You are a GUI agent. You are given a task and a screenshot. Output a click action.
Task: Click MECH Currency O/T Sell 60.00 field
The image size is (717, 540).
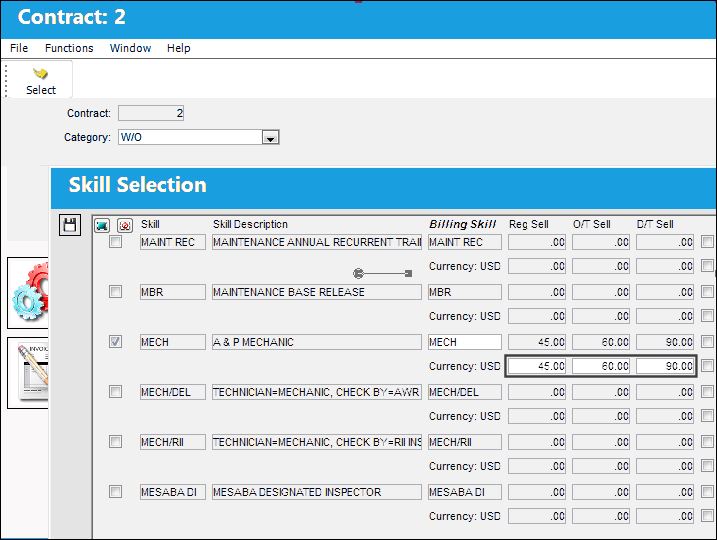click(x=601, y=366)
